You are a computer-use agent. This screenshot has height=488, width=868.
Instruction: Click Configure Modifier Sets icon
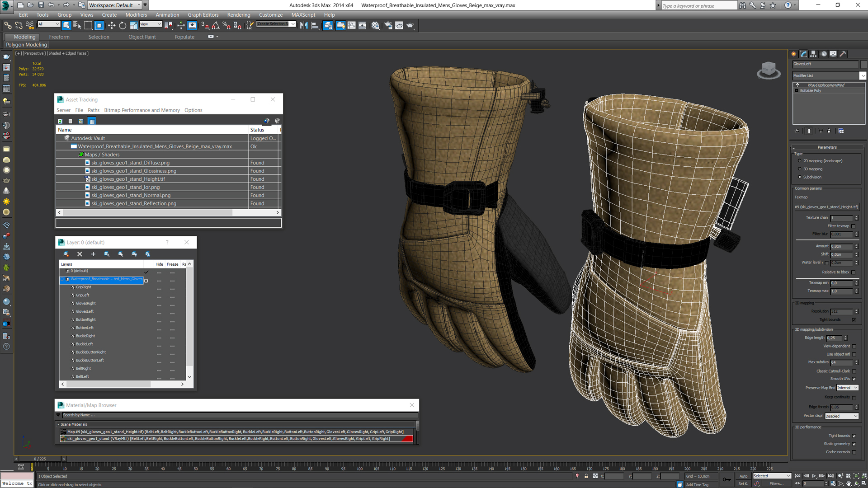841,131
